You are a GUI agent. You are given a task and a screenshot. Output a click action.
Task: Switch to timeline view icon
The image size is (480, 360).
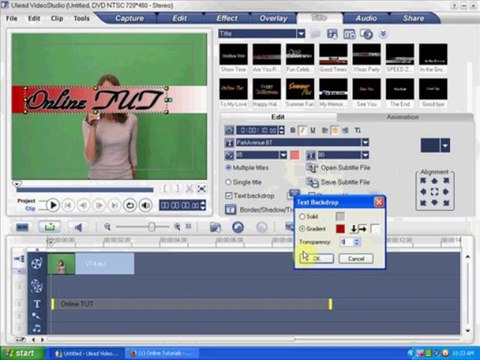(50, 227)
